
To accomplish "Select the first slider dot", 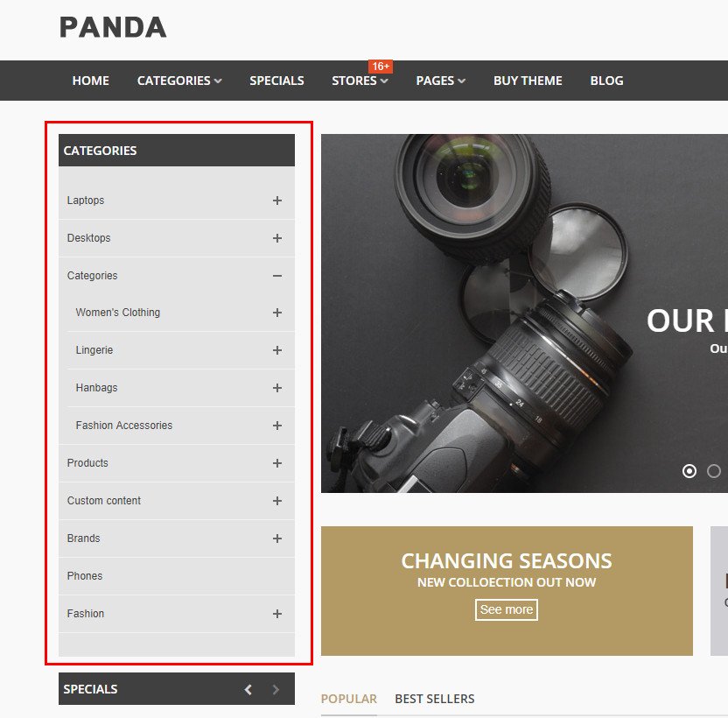I will click(x=689, y=471).
